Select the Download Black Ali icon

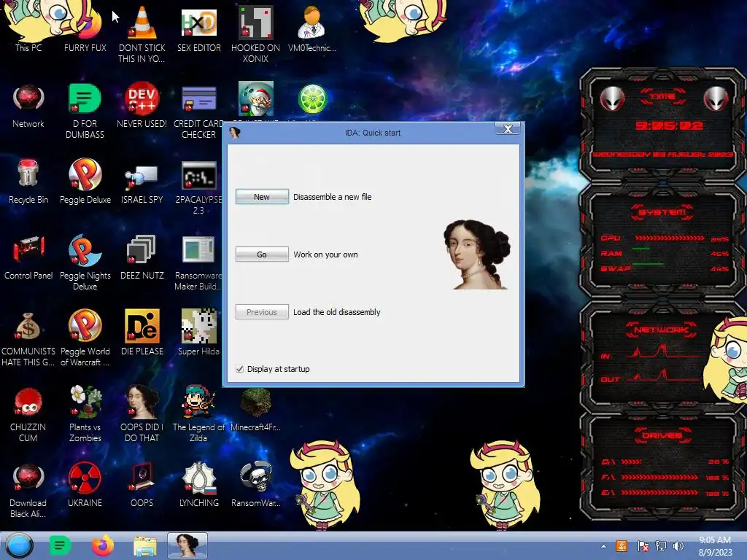pyautogui.click(x=28, y=491)
